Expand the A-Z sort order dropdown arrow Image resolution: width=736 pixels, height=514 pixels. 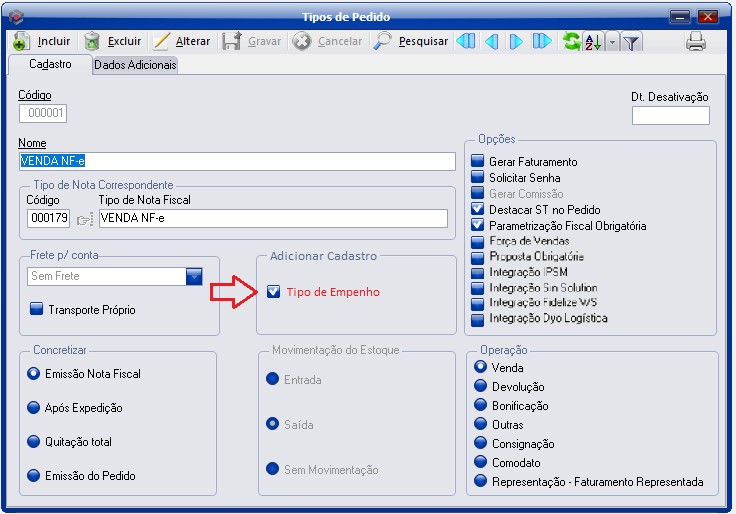click(611, 41)
